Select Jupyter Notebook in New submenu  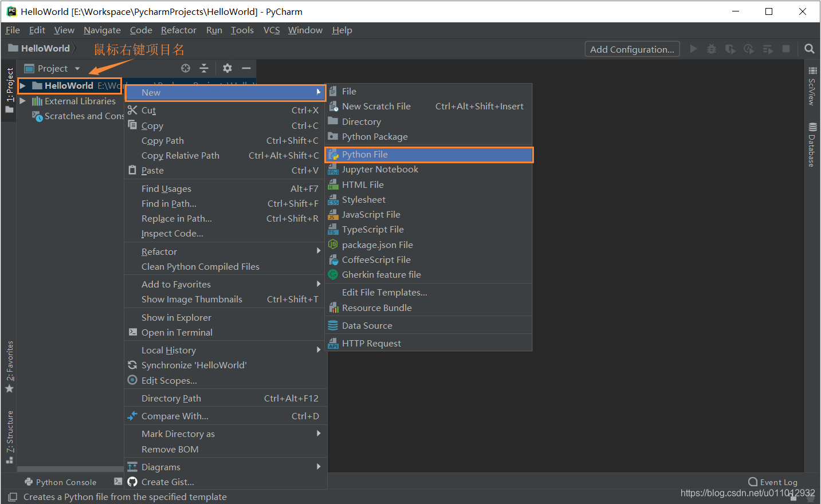click(x=429, y=170)
